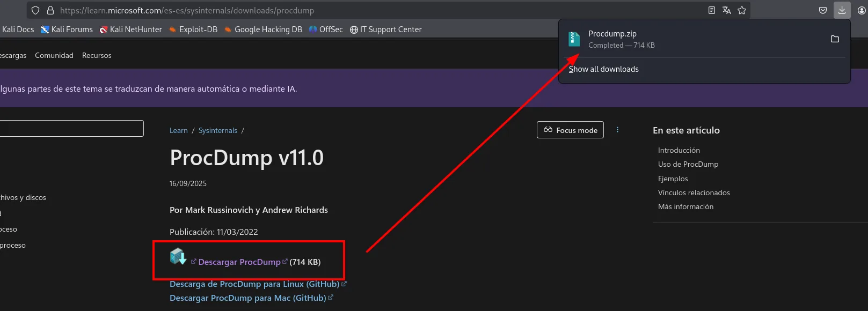Open the Exploit-DB bookmark
The image size is (868, 311).
coord(193,29)
